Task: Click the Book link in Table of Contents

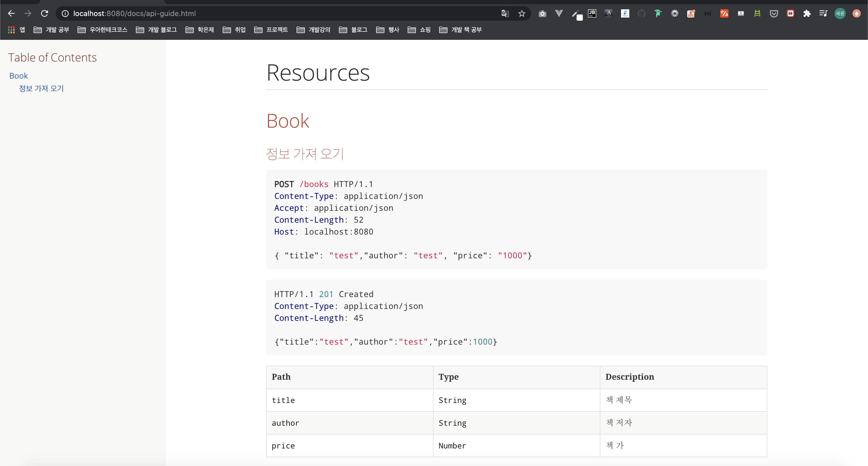Action: 19,75
